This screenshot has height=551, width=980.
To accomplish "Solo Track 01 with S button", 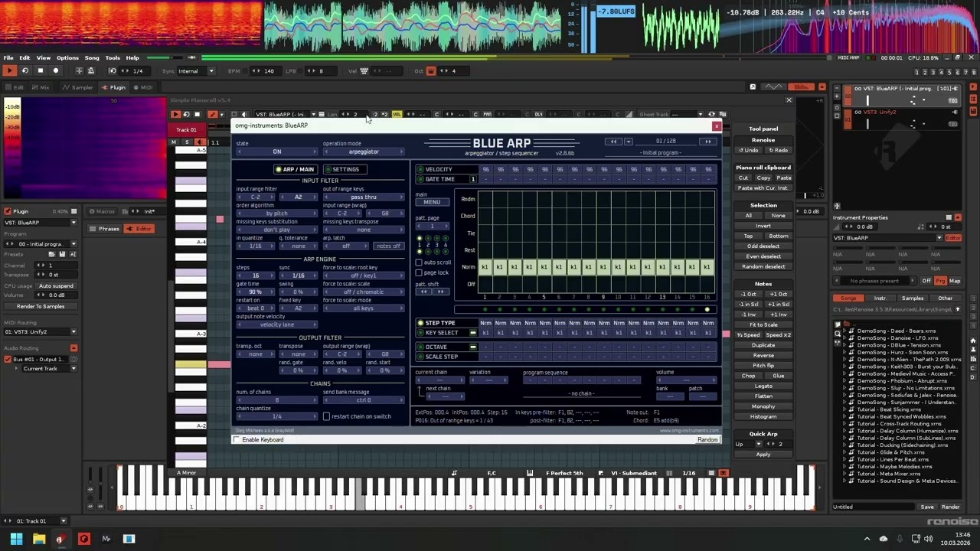I will 186,142.
